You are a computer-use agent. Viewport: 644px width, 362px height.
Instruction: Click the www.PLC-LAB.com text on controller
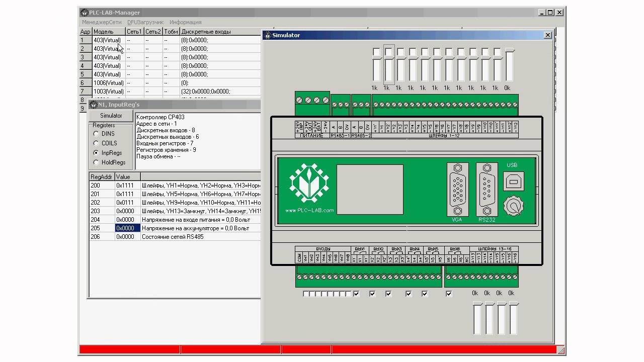(x=309, y=211)
